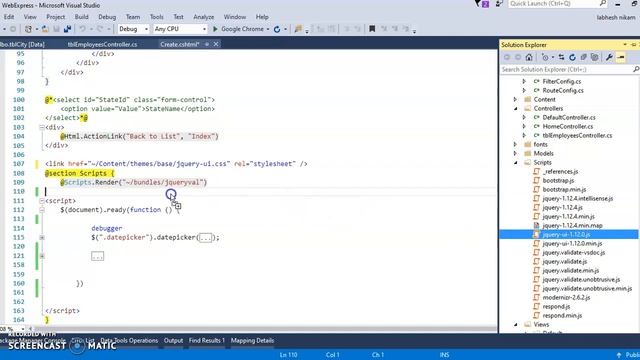Open the Project menu
Image resolution: width=640 pixels, height=360 pixels.
[56, 17]
